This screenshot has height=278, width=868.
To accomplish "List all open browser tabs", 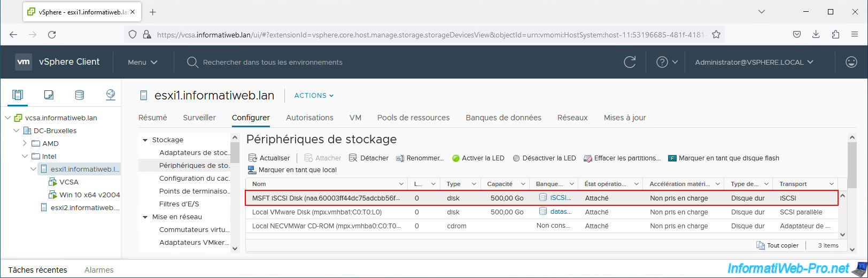I will 762,12.
